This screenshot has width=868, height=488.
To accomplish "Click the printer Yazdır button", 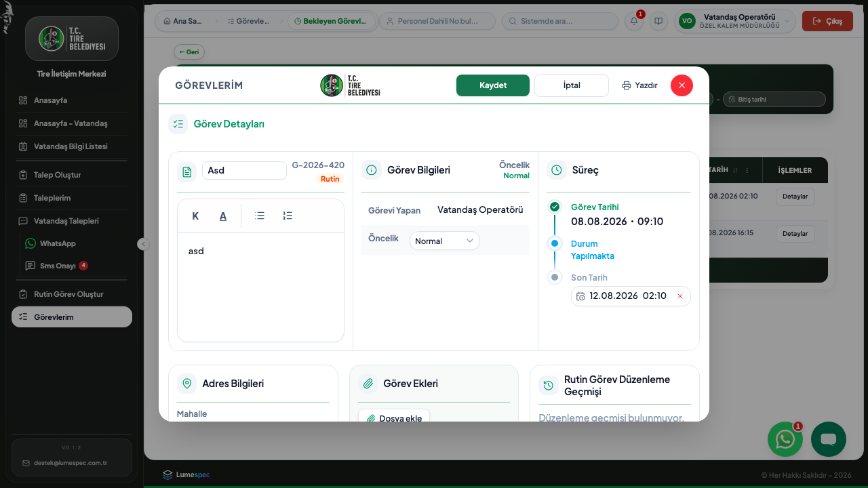I will click(639, 85).
